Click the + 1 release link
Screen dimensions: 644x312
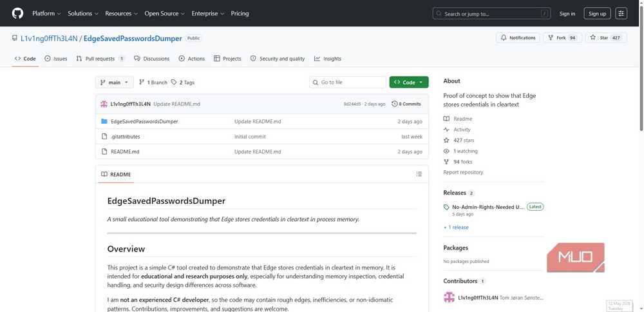(x=456, y=228)
